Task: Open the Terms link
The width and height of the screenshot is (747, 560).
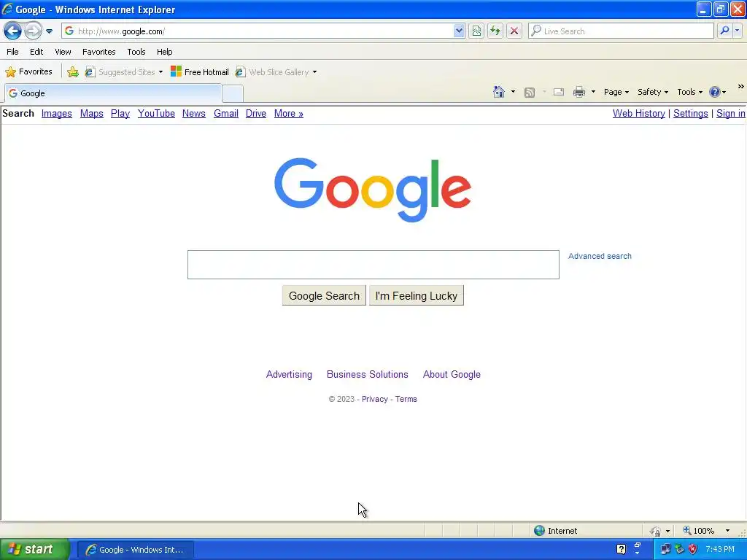Action: click(406, 399)
